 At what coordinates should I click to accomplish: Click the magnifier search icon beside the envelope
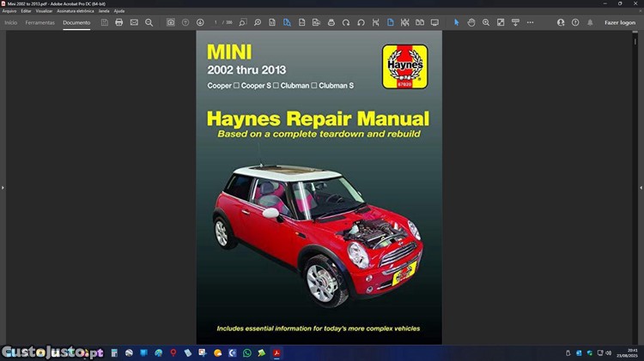click(x=149, y=22)
